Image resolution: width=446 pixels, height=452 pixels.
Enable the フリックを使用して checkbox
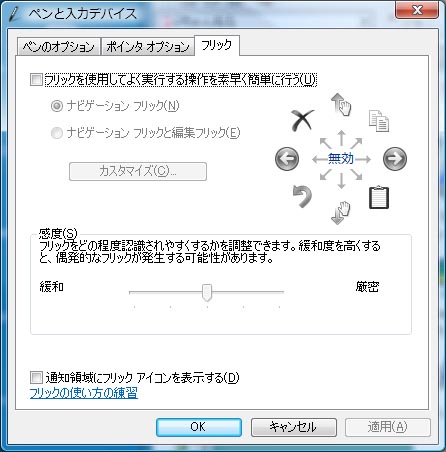[x=36, y=80]
